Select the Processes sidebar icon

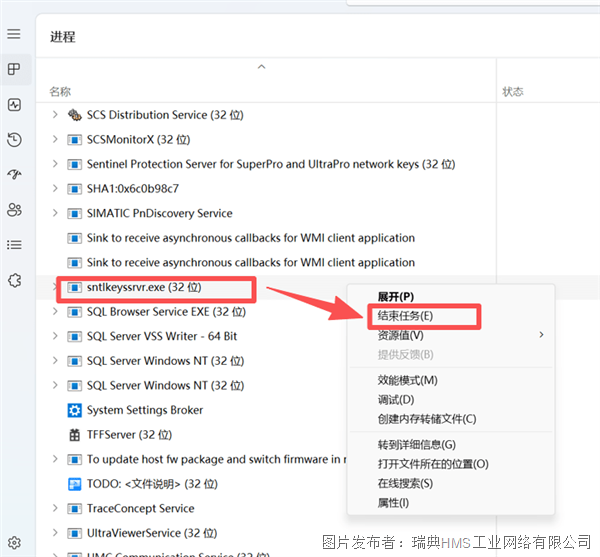(14, 70)
